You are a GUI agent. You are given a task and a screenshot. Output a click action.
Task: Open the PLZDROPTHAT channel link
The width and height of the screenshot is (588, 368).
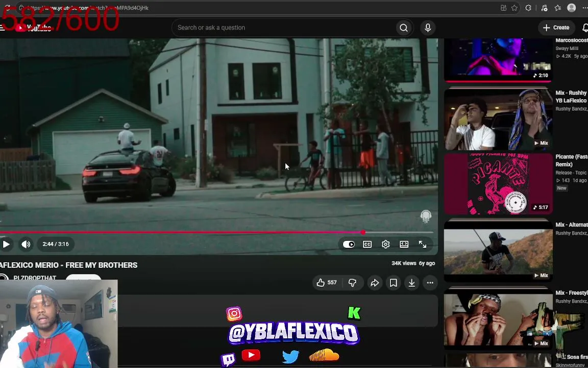click(35, 278)
